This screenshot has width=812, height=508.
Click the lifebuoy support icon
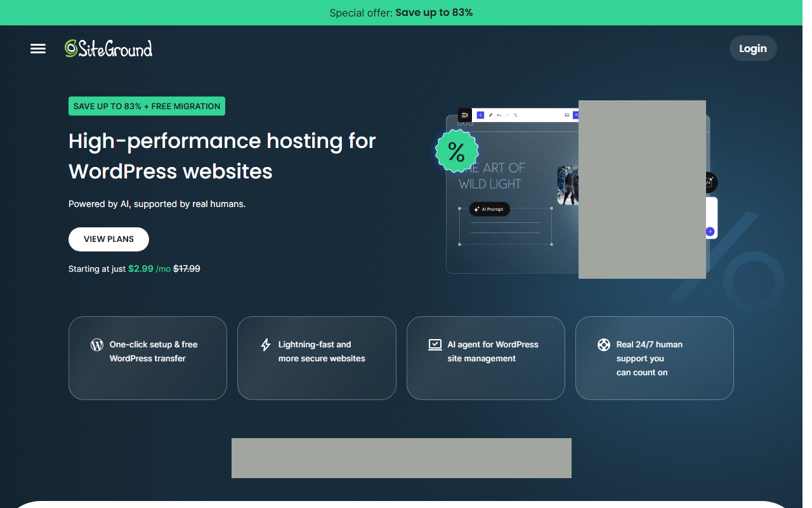click(x=604, y=345)
